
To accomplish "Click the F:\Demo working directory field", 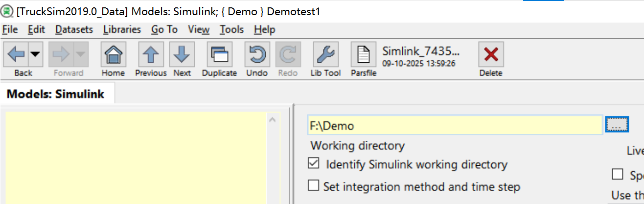I will pos(455,126).
